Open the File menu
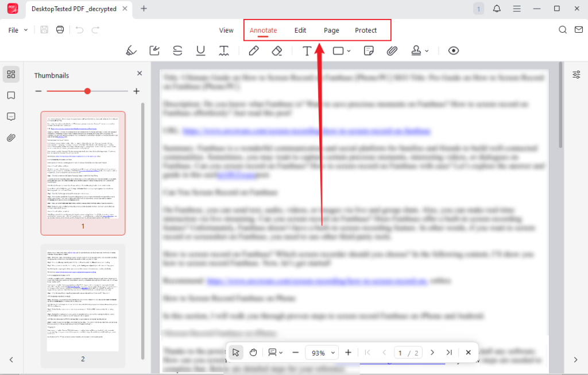 tap(12, 30)
